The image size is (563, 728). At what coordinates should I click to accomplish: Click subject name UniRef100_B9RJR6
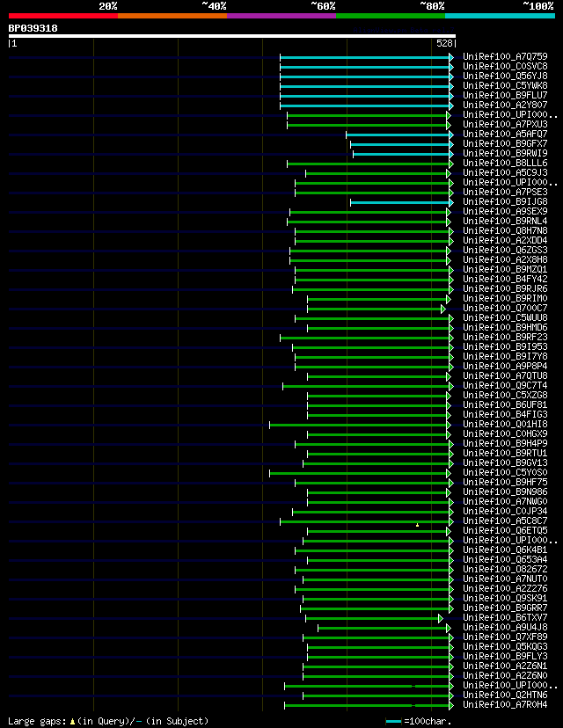coord(505,288)
